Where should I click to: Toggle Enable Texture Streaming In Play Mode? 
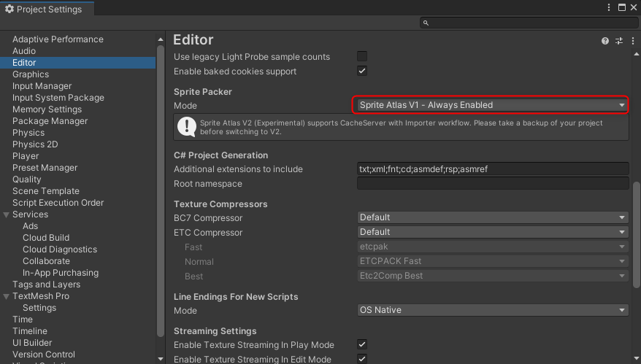tap(362, 344)
